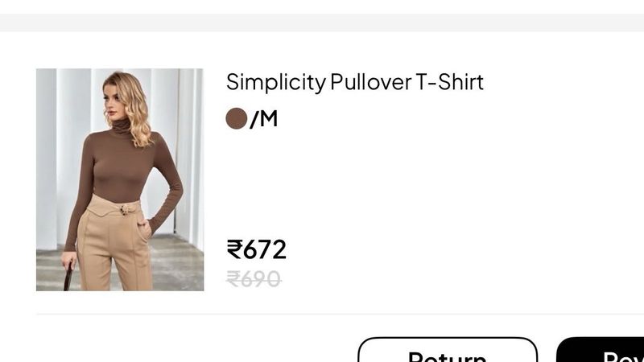Click the beige trousers in the product photo
This screenshot has width=644, height=362.
click(x=114, y=245)
